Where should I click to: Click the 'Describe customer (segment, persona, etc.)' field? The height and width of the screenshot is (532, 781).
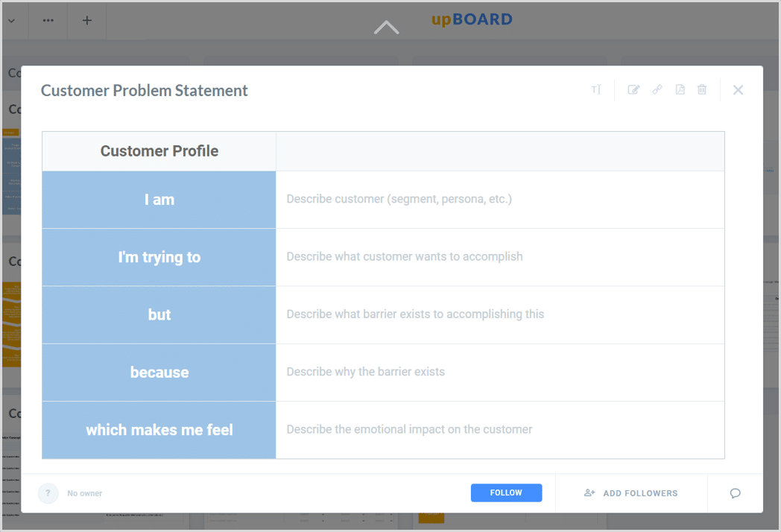500,199
